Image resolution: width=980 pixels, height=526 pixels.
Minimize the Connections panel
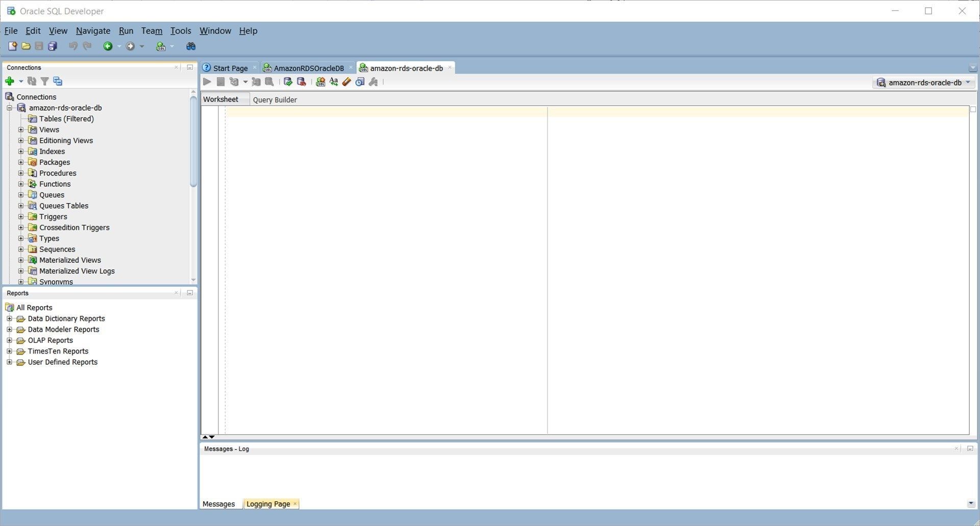click(x=190, y=67)
